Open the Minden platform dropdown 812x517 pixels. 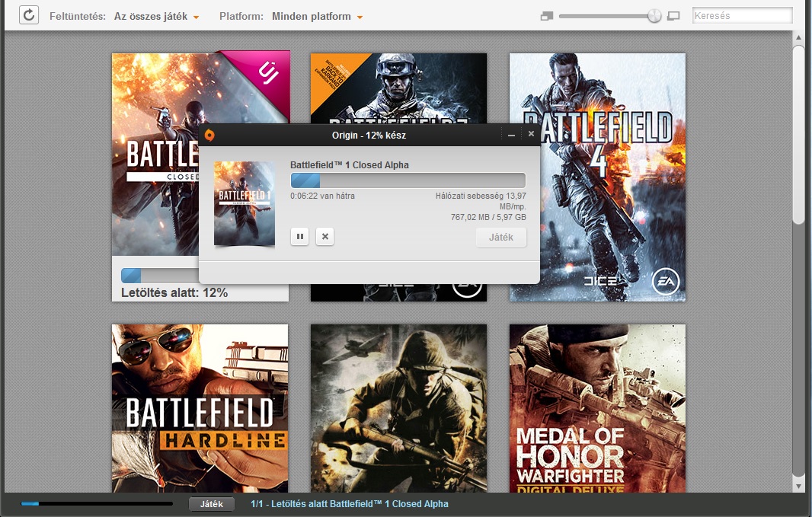coord(317,17)
